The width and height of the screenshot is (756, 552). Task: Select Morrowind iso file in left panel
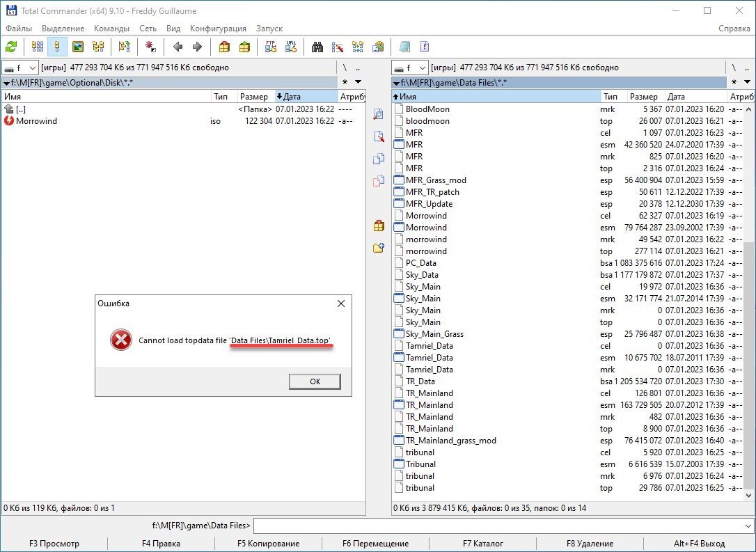(x=183, y=121)
